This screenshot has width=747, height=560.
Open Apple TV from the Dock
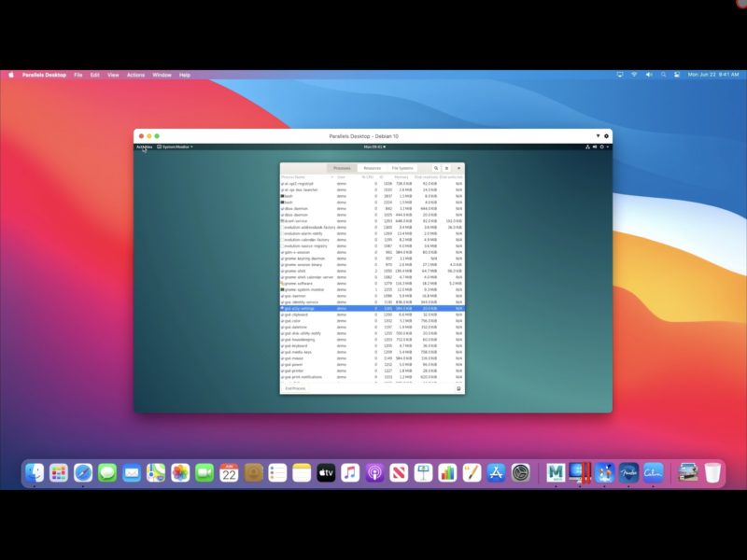tap(326, 473)
